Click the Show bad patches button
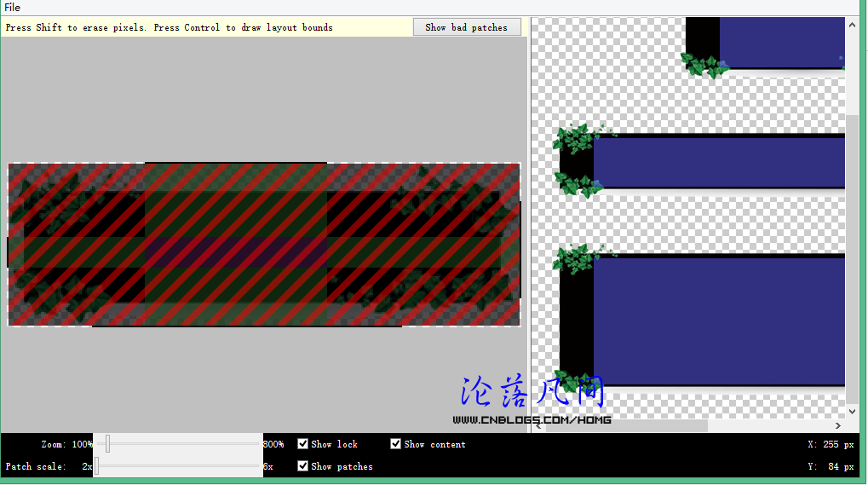 coord(467,27)
